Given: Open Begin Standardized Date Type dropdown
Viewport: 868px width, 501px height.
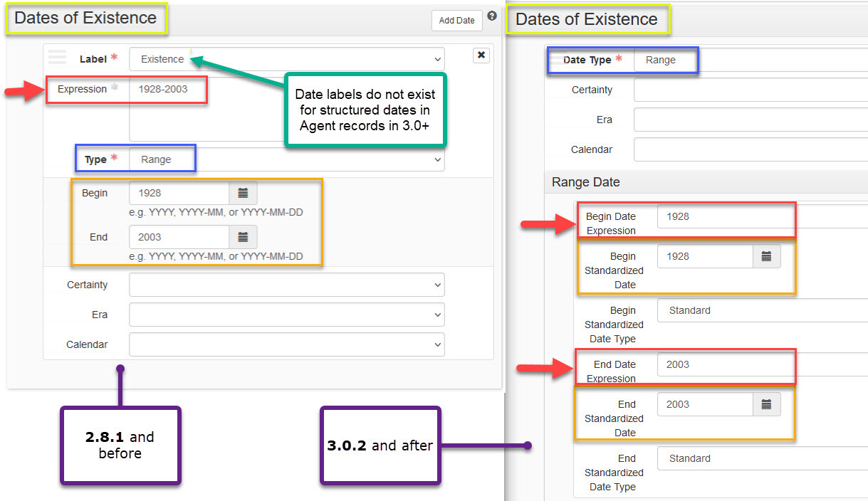Looking at the screenshot, I should pyautogui.click(x=762, y=310).
